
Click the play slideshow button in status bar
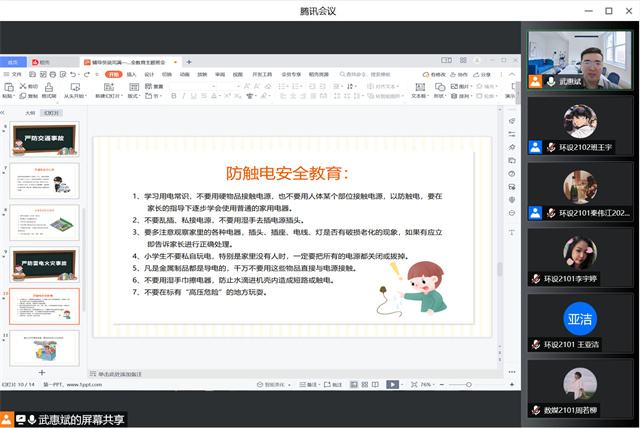point(392,384)
